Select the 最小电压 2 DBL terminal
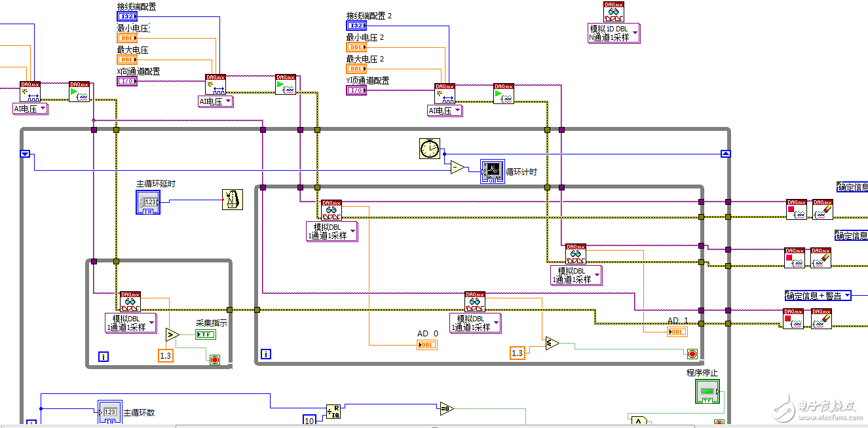868x428 pixels. [356, 47]
